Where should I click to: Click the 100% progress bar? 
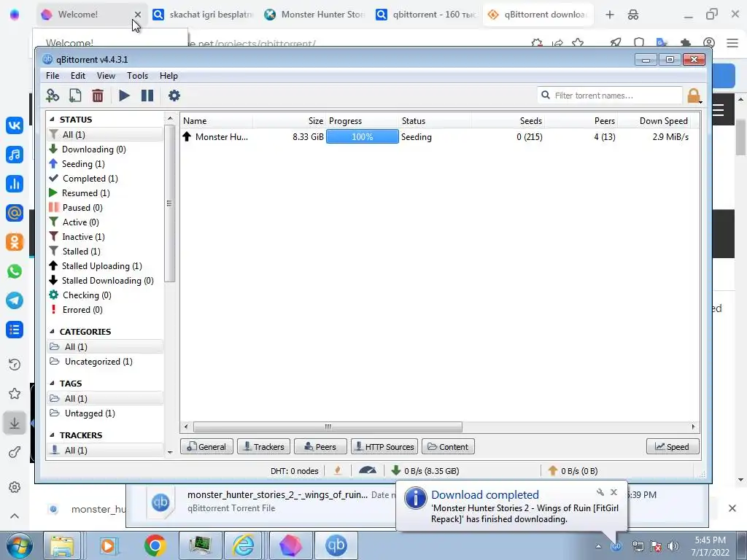click(362, 136)
